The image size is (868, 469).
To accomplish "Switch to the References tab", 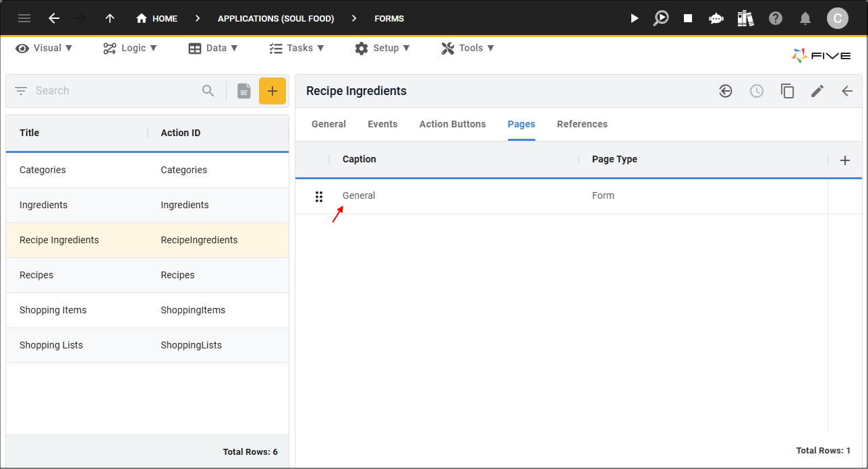I will [x=582, y=124].
